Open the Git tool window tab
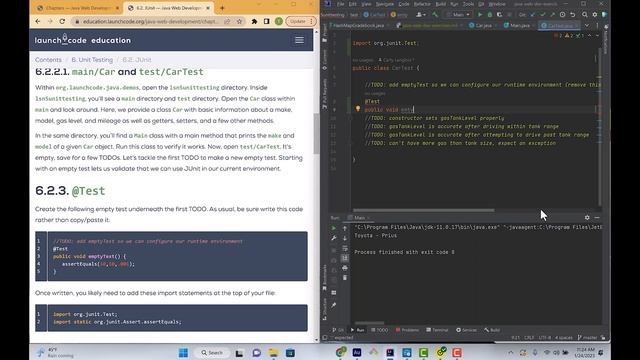 (x=338, y=330)
